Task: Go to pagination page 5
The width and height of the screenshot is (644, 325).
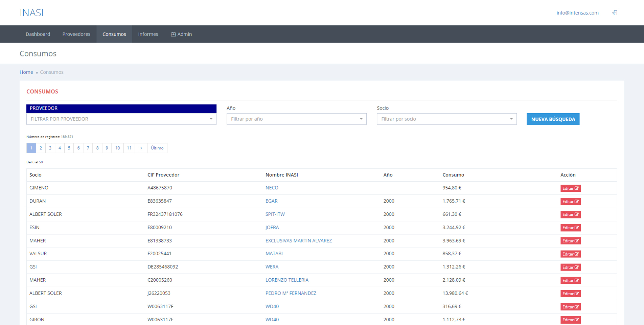Action: pyautogui.click(x=69, y=148)
